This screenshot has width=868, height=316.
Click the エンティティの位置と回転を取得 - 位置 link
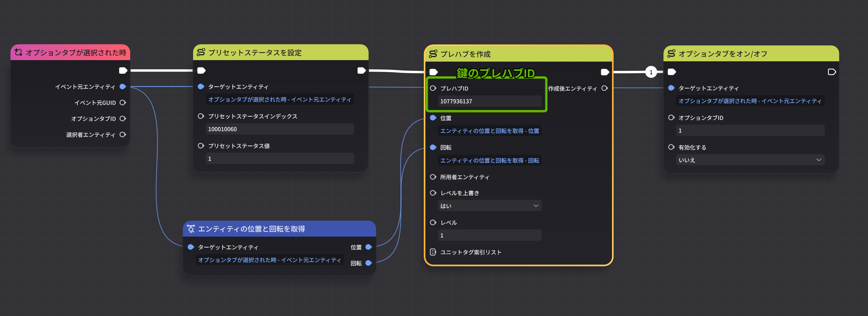tap(490, 131)
